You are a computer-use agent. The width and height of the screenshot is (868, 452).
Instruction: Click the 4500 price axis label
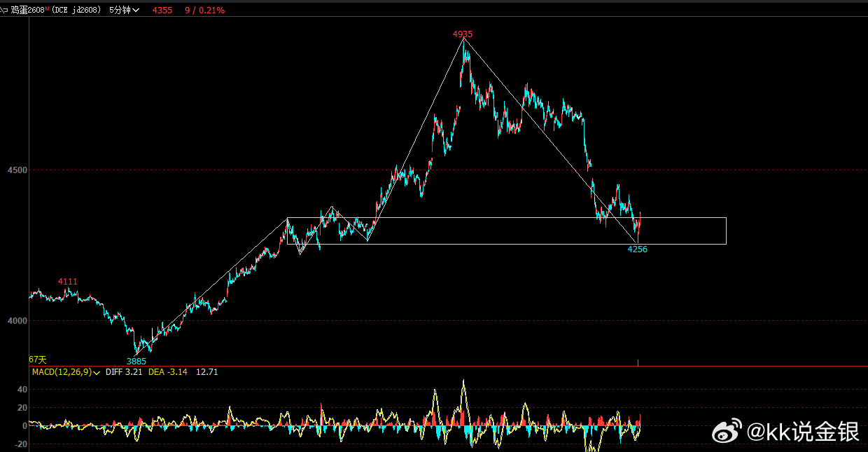tap(17, 170)
